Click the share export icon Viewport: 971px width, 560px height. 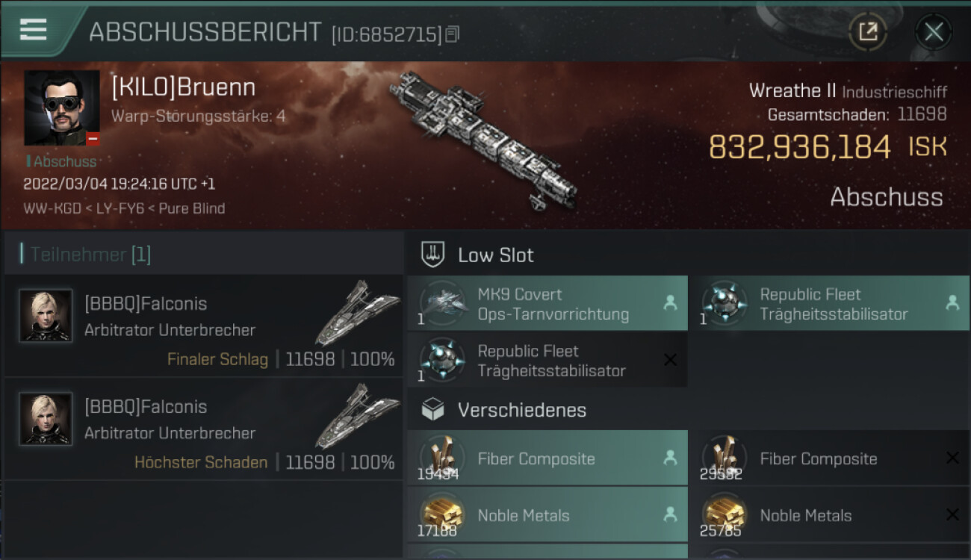click(x=867, y=32)
